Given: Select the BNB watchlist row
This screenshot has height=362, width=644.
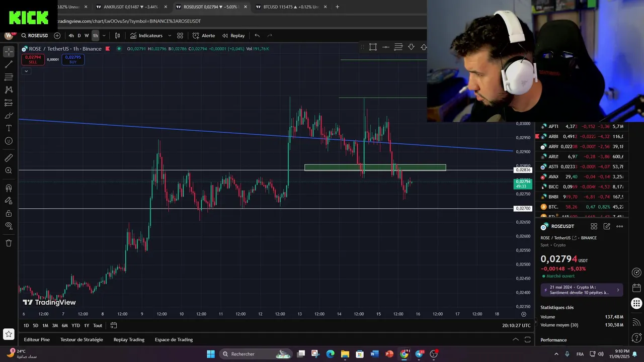Looking at the screenshot, I should (x=582, y=197).
